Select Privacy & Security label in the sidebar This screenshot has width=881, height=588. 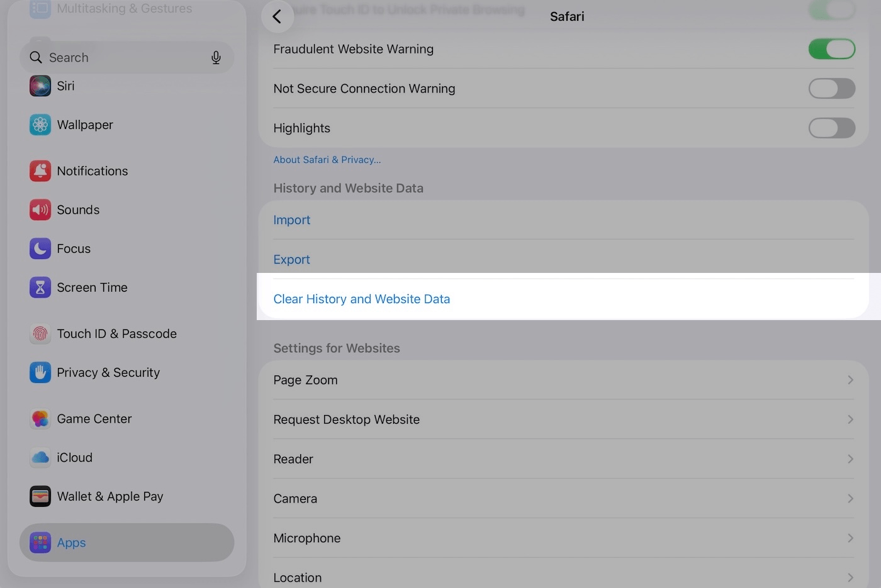click(108, 373)
